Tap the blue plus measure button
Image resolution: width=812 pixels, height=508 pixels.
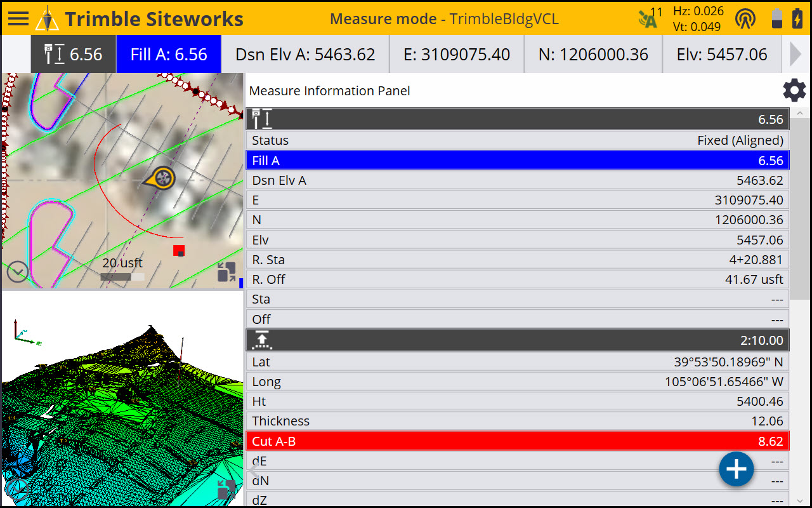[x=736, y=469]
